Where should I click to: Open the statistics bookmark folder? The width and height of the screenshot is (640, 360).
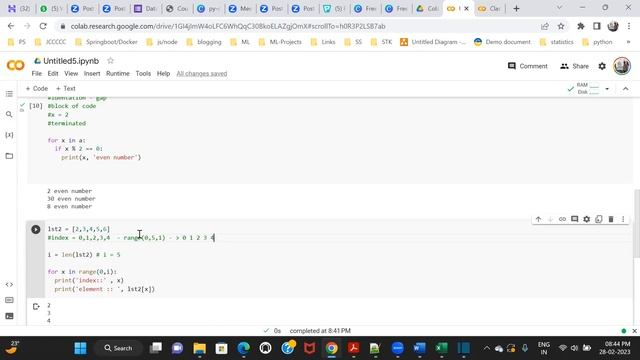[x=556, y=42]
